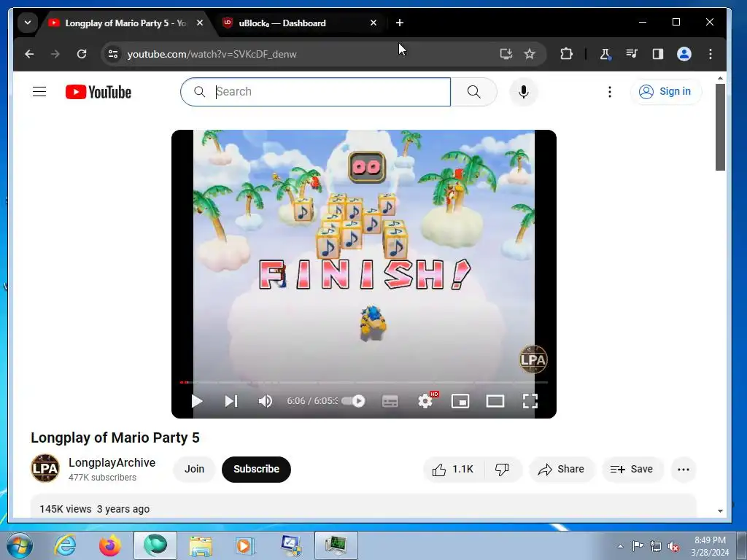Open YouTube settings three-dot menu

pos(609,92)
